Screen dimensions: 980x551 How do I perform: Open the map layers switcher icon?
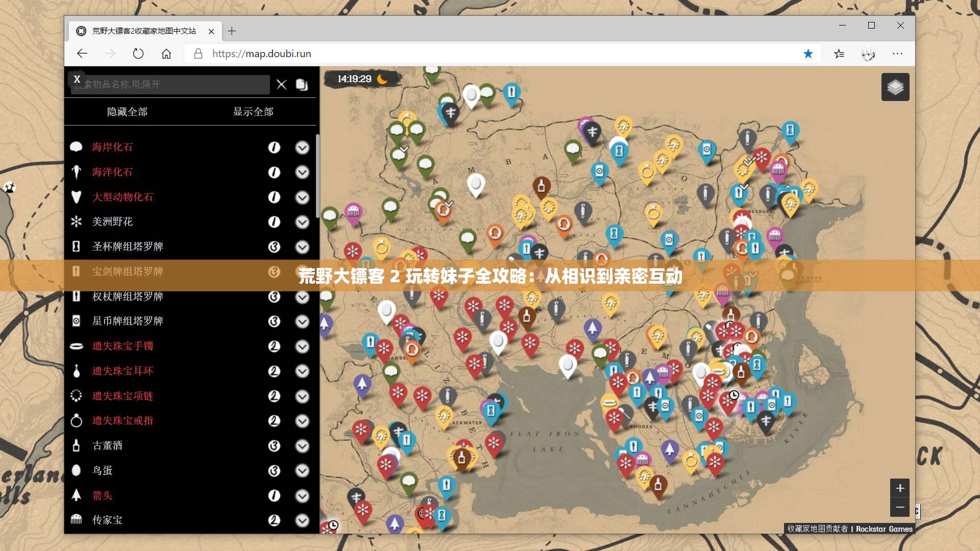click(895, 87)
